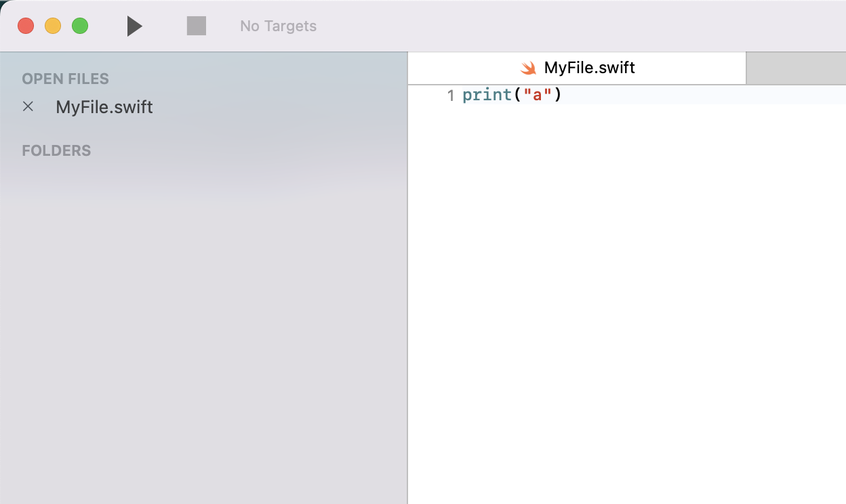Open the No Targets selector
The height and width of the screenshot is (504, 846).
(278, 26)
